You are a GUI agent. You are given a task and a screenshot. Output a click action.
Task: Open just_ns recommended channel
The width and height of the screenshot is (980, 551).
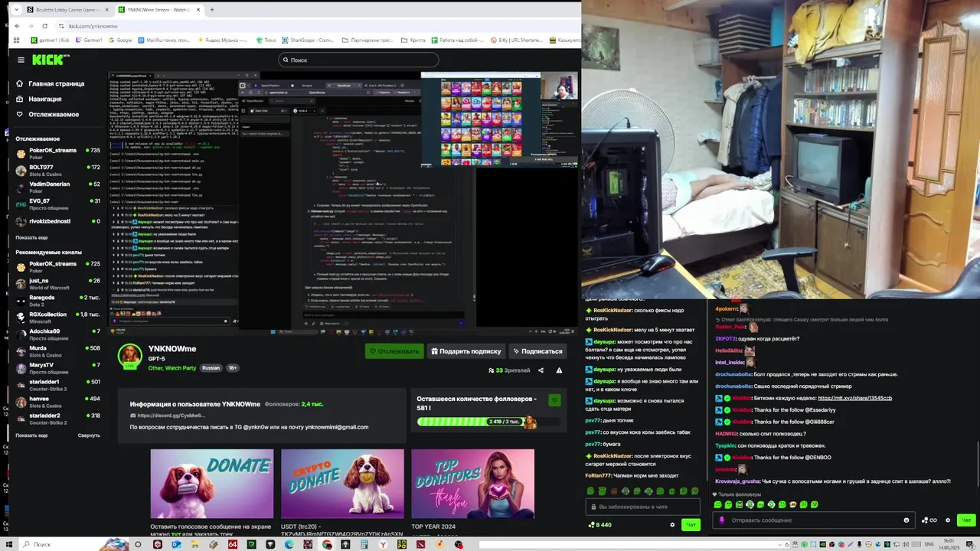click(x=58, y=283)
